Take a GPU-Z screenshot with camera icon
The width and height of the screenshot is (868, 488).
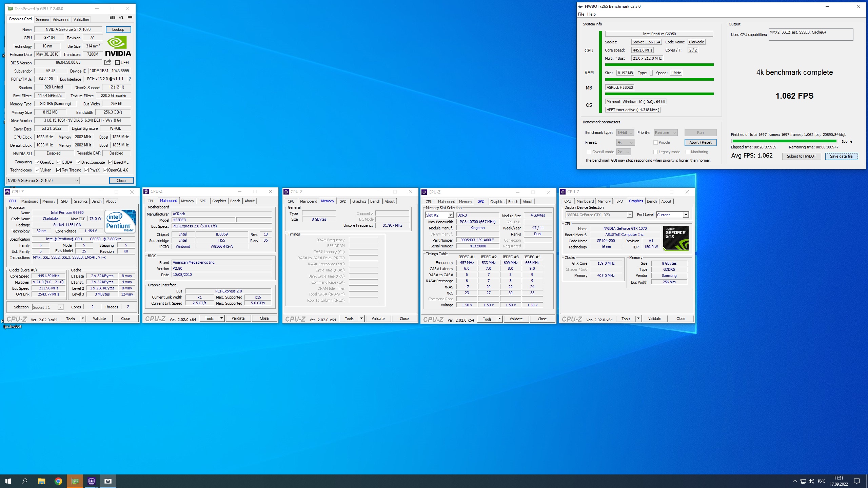[x=113, y=18]
